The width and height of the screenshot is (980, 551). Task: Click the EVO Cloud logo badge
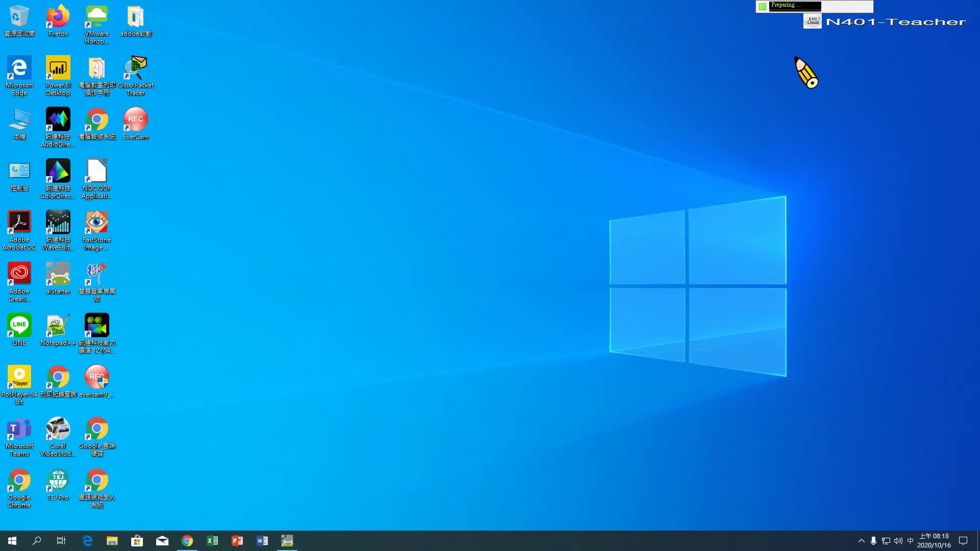coord(813,21)
